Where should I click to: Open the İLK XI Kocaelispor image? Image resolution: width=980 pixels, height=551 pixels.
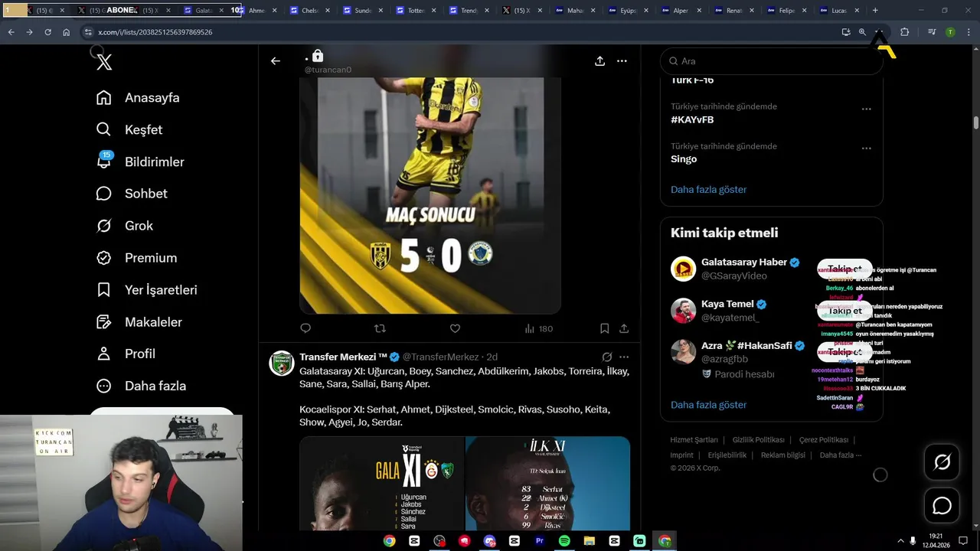coord(548,484)
